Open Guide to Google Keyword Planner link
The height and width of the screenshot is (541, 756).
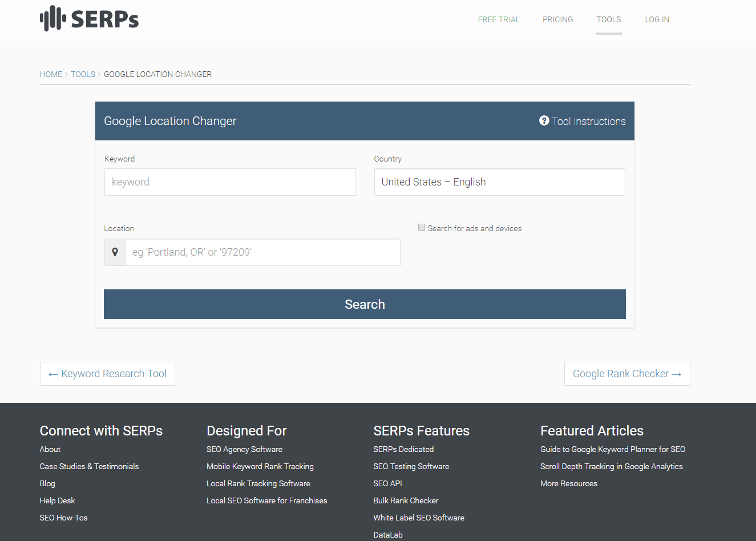[x=613, y=449]
